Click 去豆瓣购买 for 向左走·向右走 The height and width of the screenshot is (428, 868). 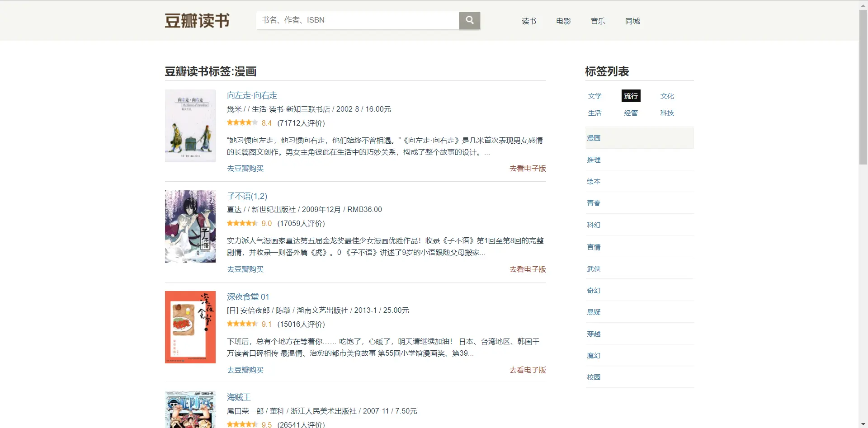tap(245, 168)
